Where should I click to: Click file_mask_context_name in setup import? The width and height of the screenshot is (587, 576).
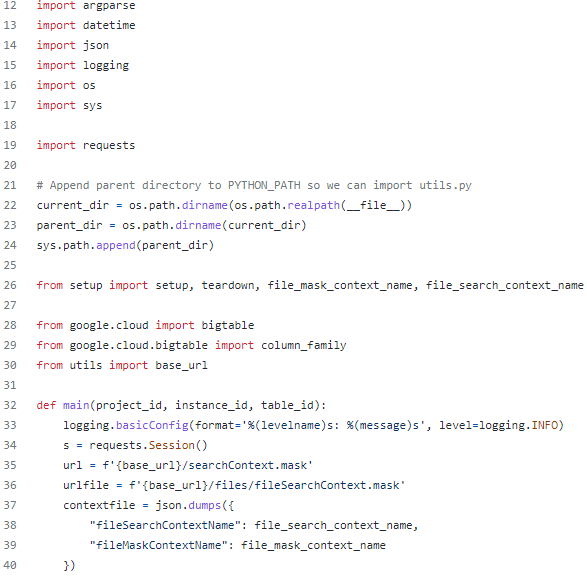[340, 285]
